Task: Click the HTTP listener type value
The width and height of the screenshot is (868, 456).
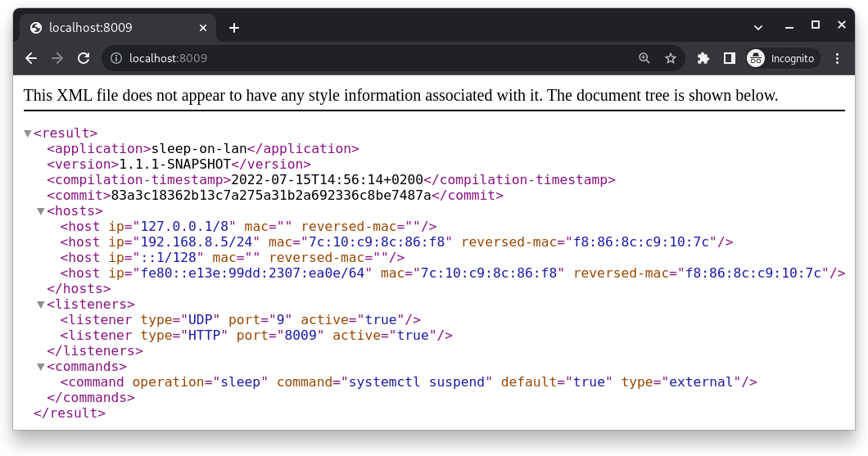Action: coord(204,336)
